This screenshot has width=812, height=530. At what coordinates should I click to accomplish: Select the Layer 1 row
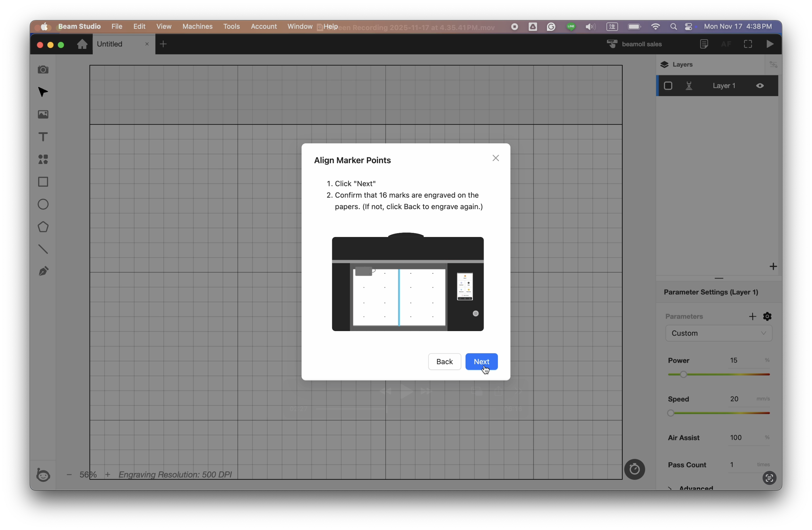[x=717, y=86]
